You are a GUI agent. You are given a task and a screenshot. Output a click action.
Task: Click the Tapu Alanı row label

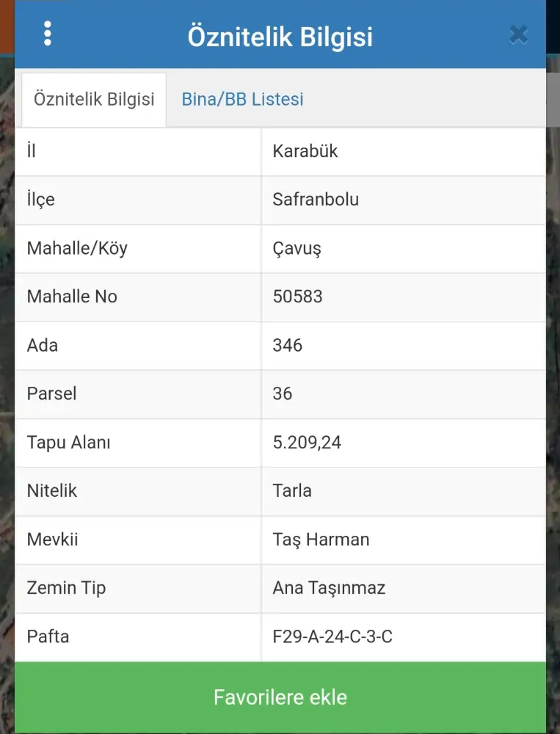(x=68, y=443)
